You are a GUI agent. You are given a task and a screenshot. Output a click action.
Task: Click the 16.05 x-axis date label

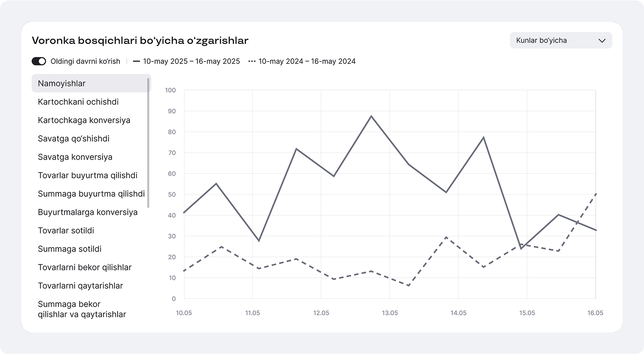pos(596,313)
